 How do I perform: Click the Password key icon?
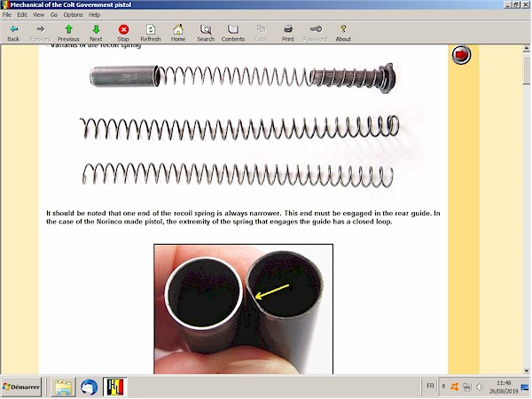coord(316,33)
